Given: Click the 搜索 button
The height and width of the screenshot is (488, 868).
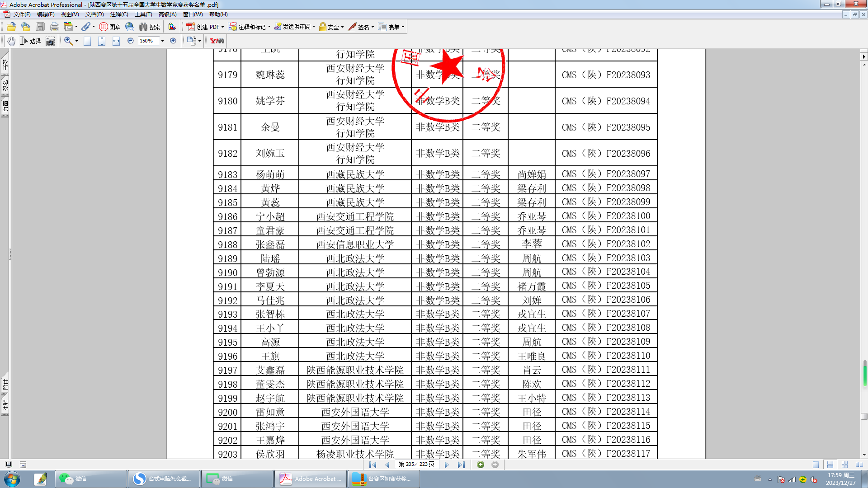Looking at the screenshot, I should click(150, 27).
